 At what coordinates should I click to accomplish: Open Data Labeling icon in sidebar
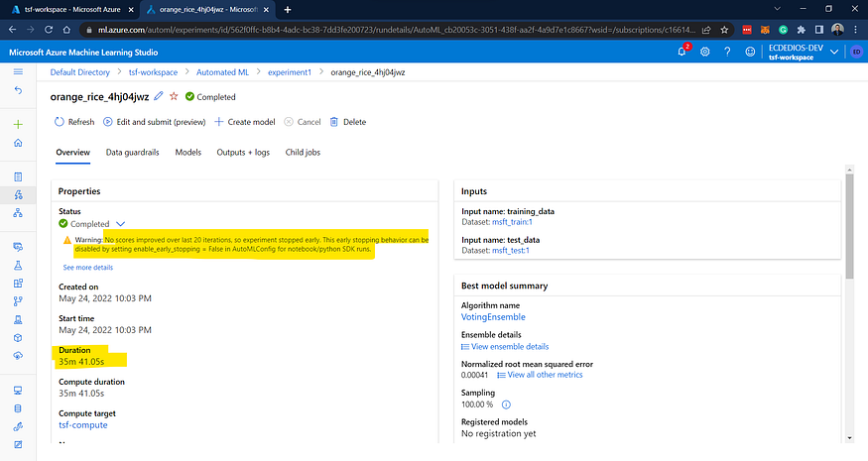point(18,444)
